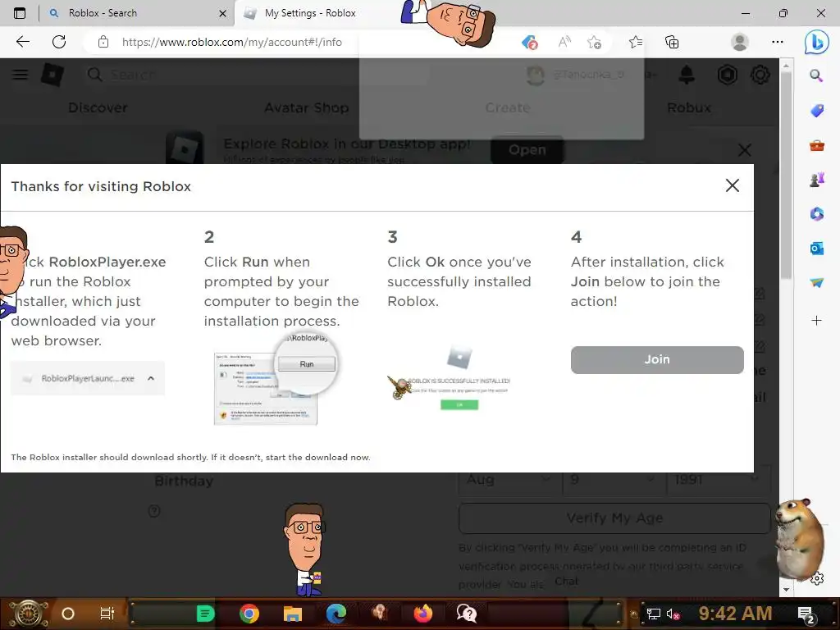This screenshot has height=630, width=840.
Task: Refresh the page
Action: [x=59, y=42]
